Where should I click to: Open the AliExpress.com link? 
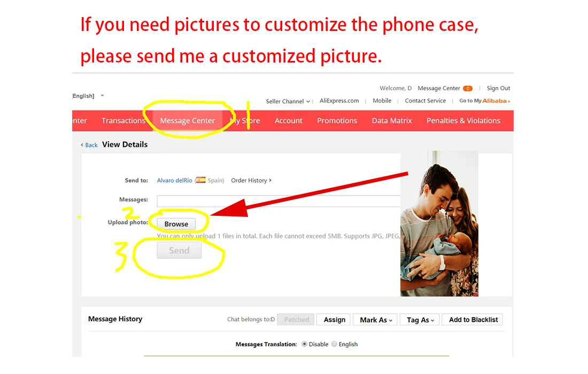tap(339, 100)
